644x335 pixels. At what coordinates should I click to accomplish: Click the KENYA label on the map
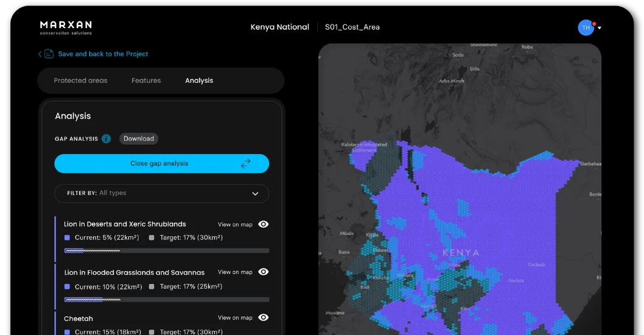(x=461, y=253)
